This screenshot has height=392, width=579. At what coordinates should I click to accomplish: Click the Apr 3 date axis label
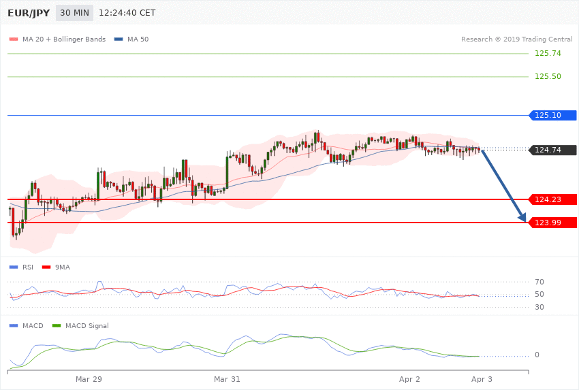tap(482, 379)
